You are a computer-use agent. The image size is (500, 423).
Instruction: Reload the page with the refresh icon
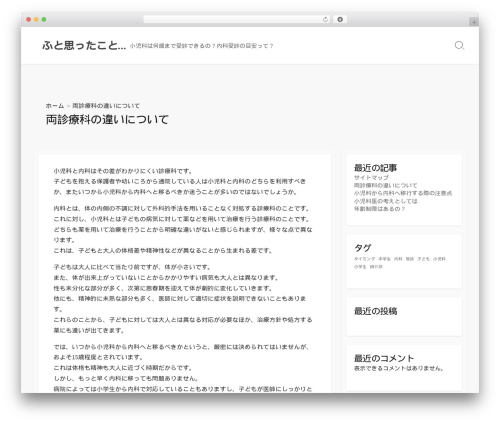click(325, 19)
